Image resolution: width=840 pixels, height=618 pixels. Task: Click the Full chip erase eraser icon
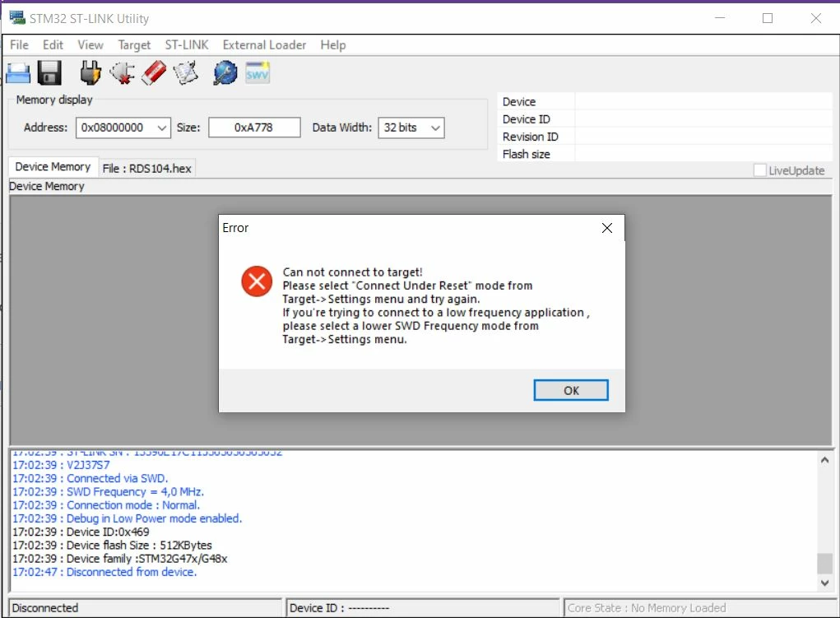tap(154, 73)
